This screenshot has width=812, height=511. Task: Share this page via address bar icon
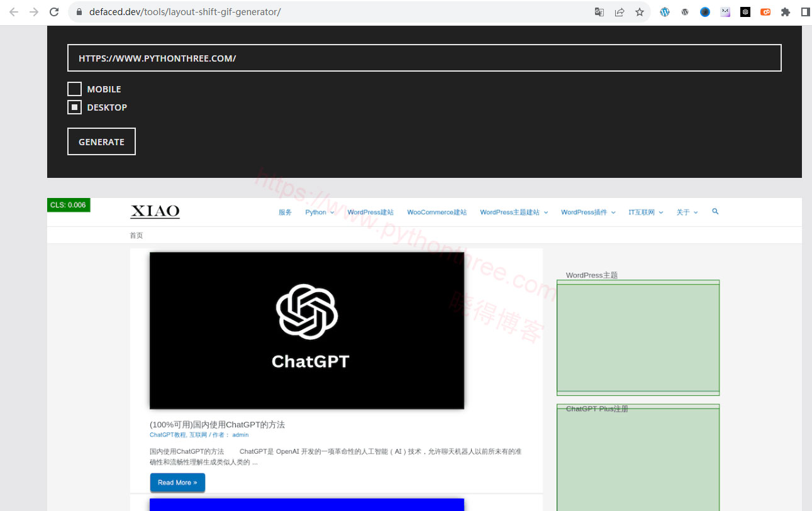pos(620,12)
